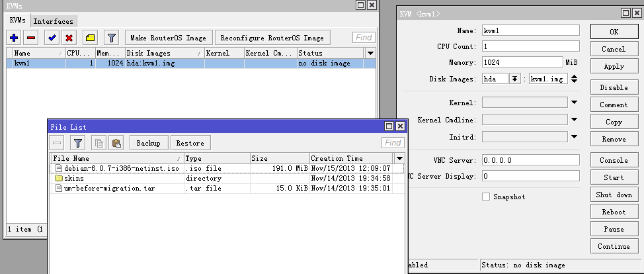This screenshot has height=274, width=644.
Task: Focus the VNC Server Display field
Action: click(x=531, y=176)
